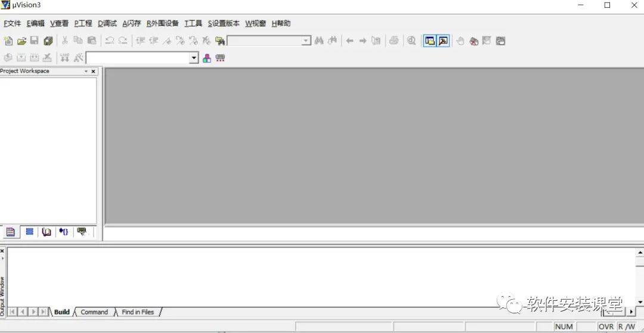Click the Paste clipboard icon

(92, 41)
